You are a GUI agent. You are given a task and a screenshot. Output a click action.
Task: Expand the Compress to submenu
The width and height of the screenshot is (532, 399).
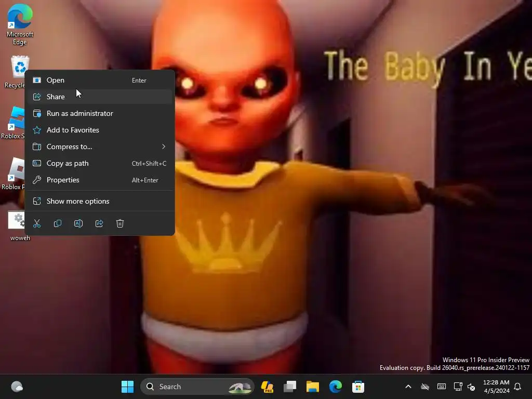point(100,147)
